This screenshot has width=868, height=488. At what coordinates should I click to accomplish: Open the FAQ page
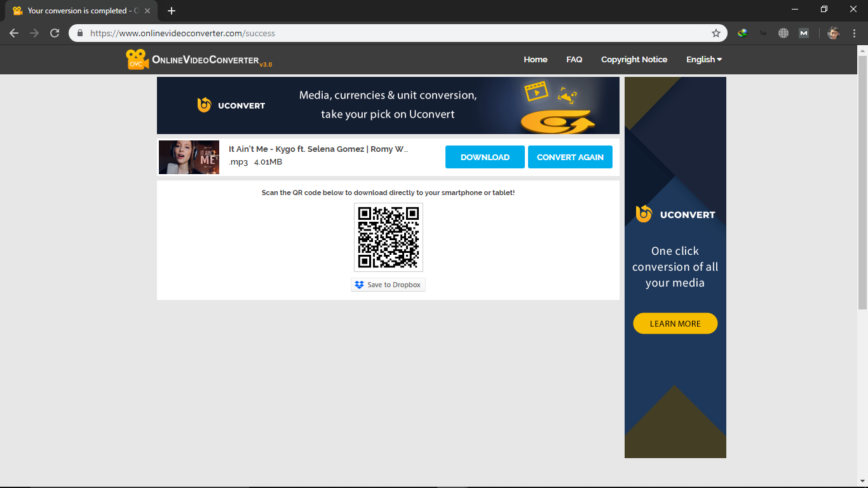pos(574,59)
